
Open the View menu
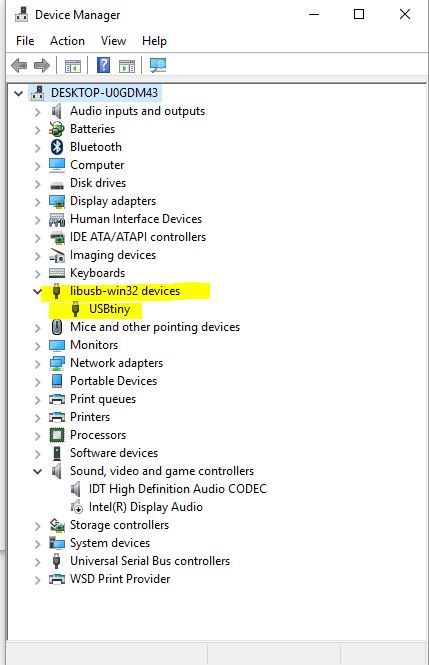(x=113, y=41)
